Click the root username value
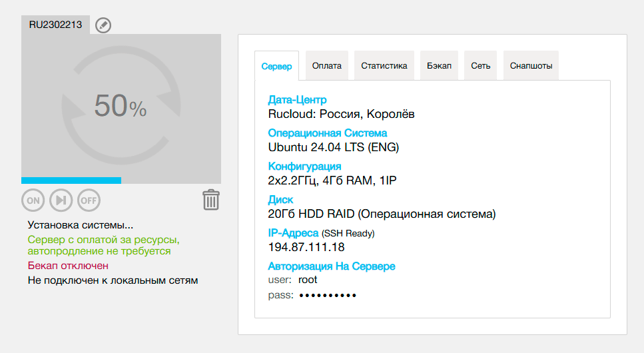This screenshot has width=644, height=353. pos(308,280)
